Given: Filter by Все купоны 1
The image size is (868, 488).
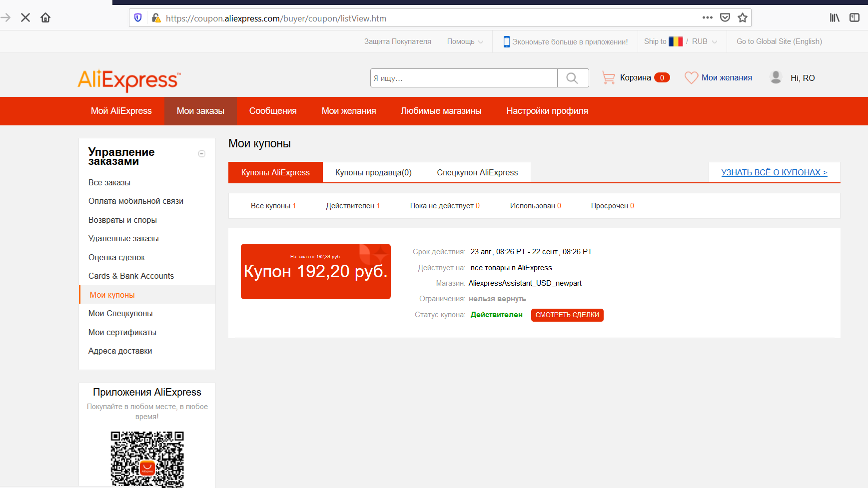Looking at the screenshot, I should tap(273, 206).
